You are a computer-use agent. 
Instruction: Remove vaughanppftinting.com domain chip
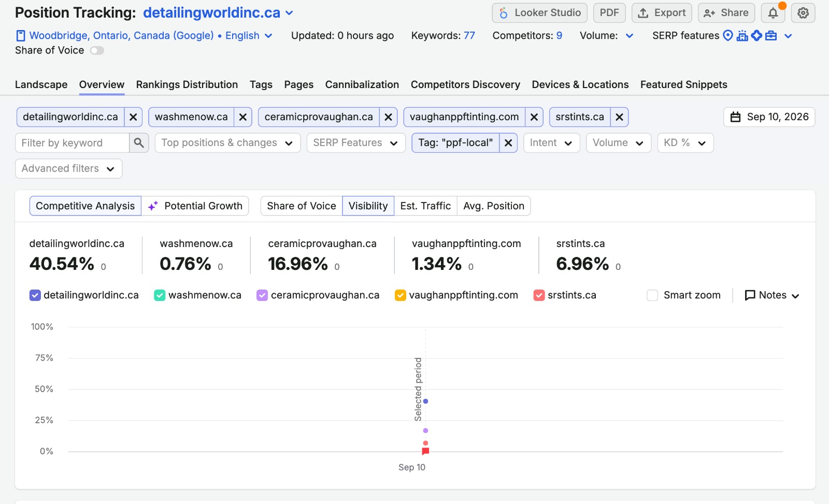click(x=534, y=117)
